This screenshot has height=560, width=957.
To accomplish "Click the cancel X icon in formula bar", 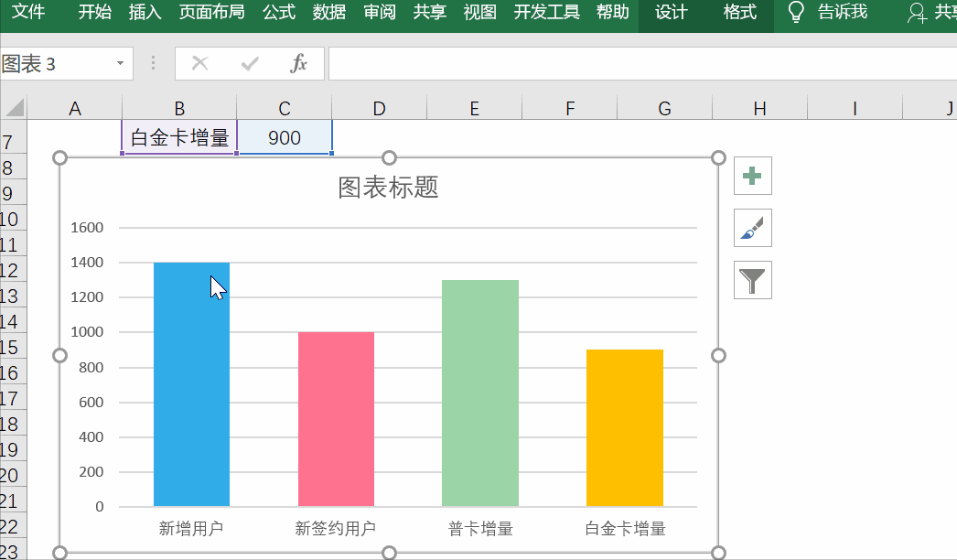I will tap(199, 64).
